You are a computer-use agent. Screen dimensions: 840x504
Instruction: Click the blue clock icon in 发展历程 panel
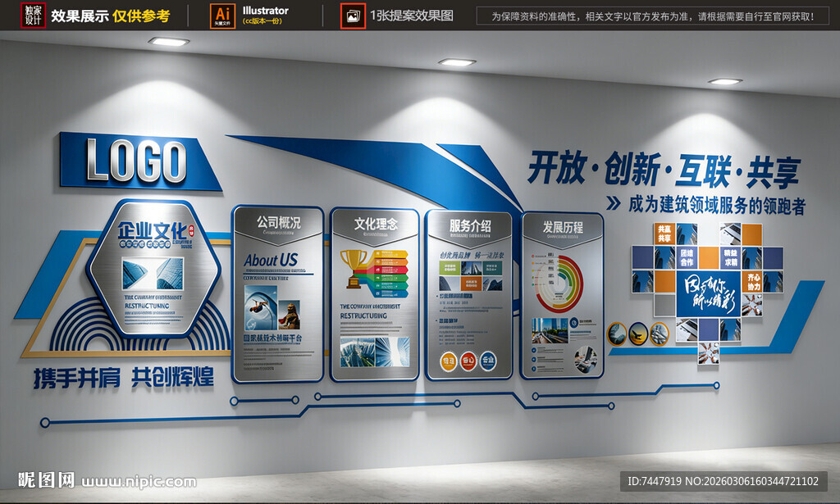[573, 322]
